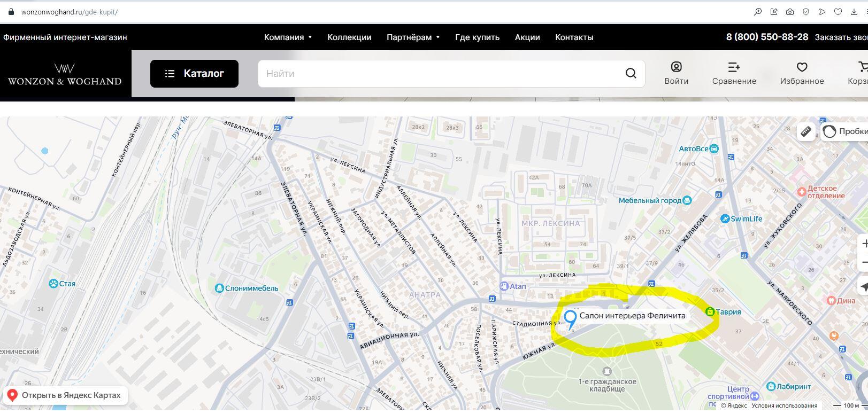868x414 pixels.
Task: Go to Коллекции menu item
Action: tap(349, 37)
